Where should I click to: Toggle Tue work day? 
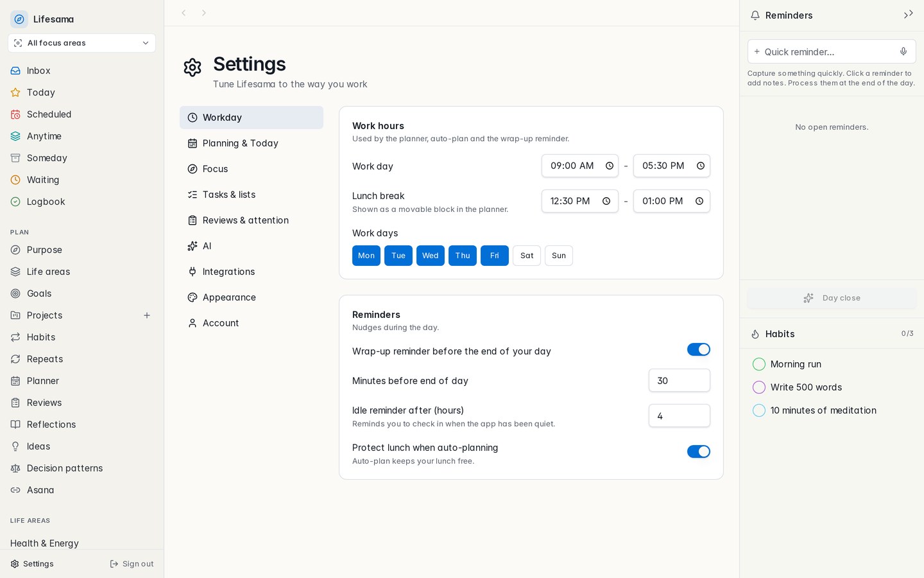[398, 256]
